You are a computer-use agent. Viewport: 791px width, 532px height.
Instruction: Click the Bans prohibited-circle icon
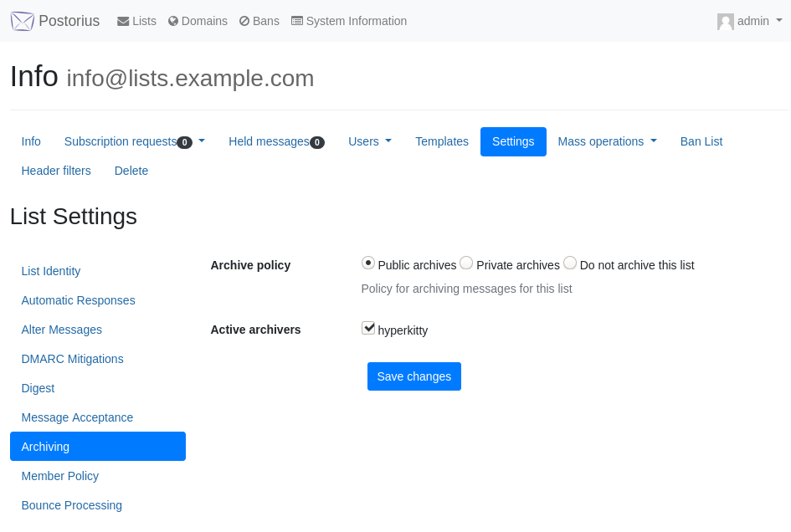click(x=244, y=21)
